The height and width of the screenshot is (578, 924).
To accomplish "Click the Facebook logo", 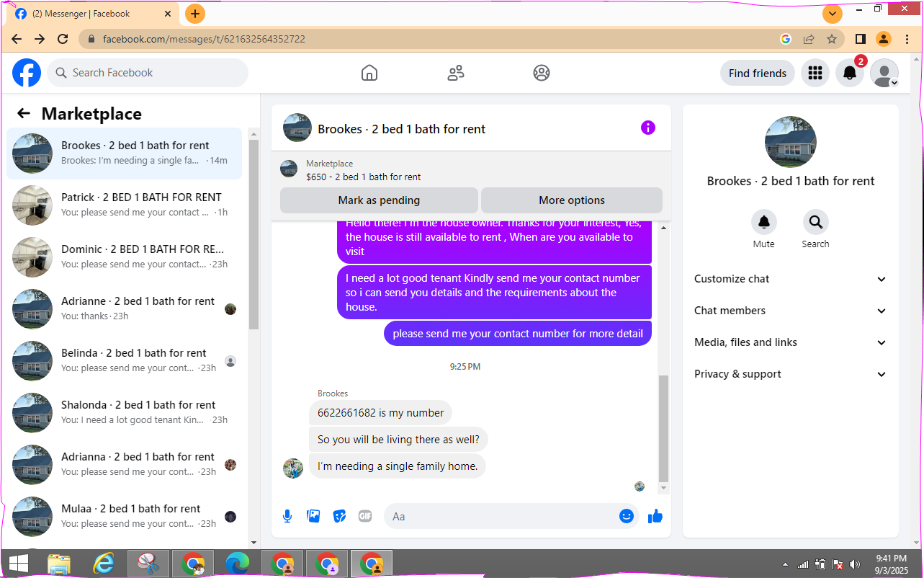I will point(27,73).
